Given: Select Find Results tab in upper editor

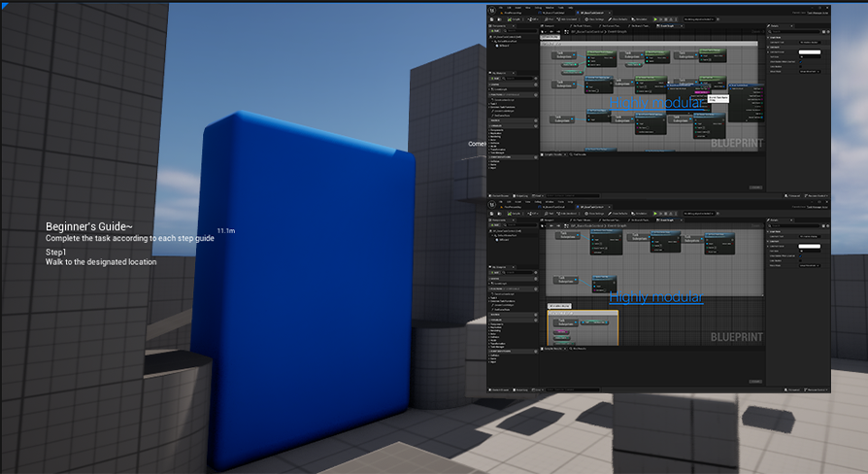Looking at the screenshot, I should [x=578, y=154].
